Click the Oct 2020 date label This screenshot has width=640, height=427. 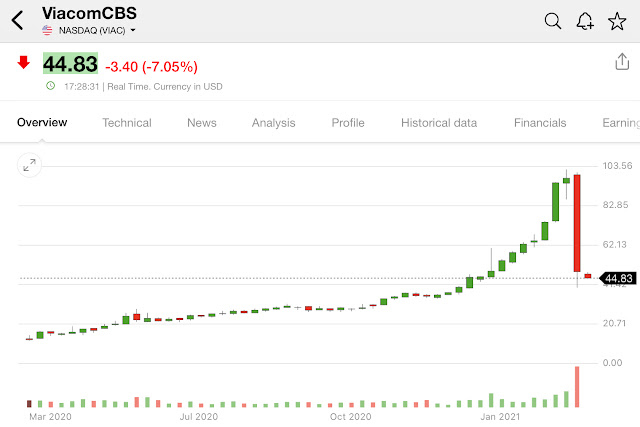[351, 417]
